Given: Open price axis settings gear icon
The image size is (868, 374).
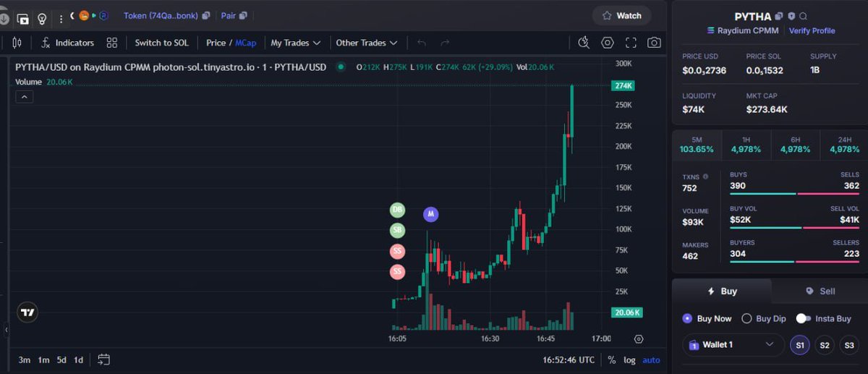Looking at the screenshot, I should pyautogui.click(x=638, y=339).
